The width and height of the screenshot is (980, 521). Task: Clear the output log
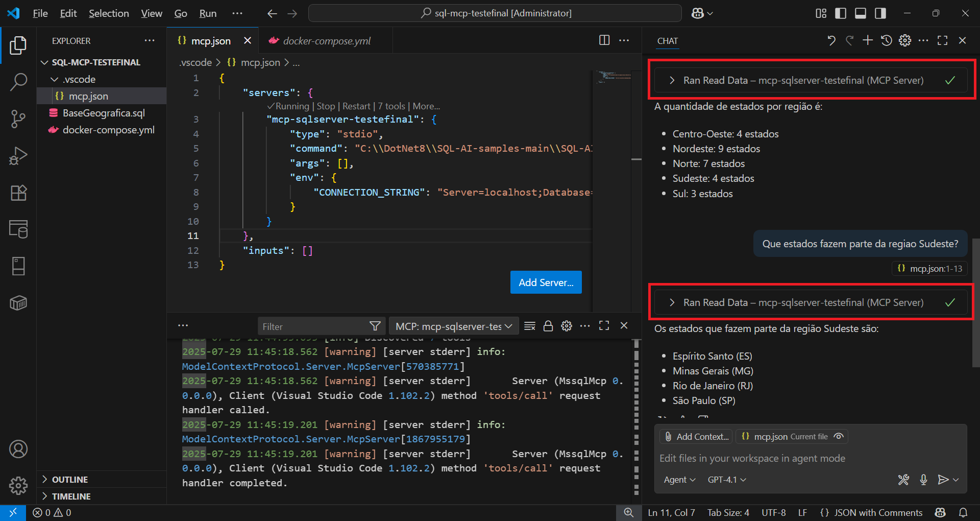(x=530, y=326)
